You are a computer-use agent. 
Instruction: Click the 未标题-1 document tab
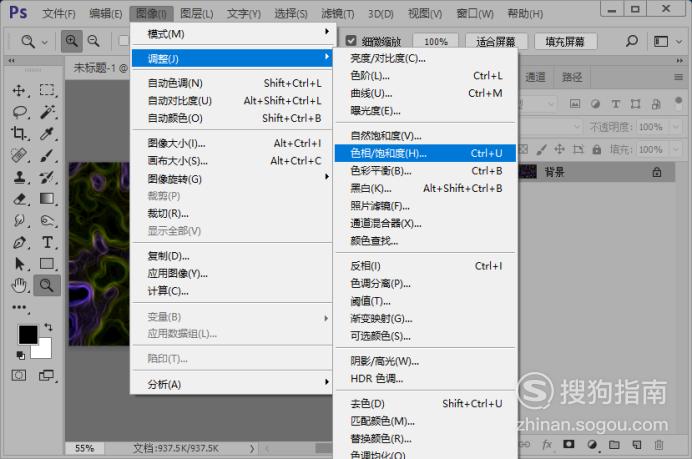point(99,68)
